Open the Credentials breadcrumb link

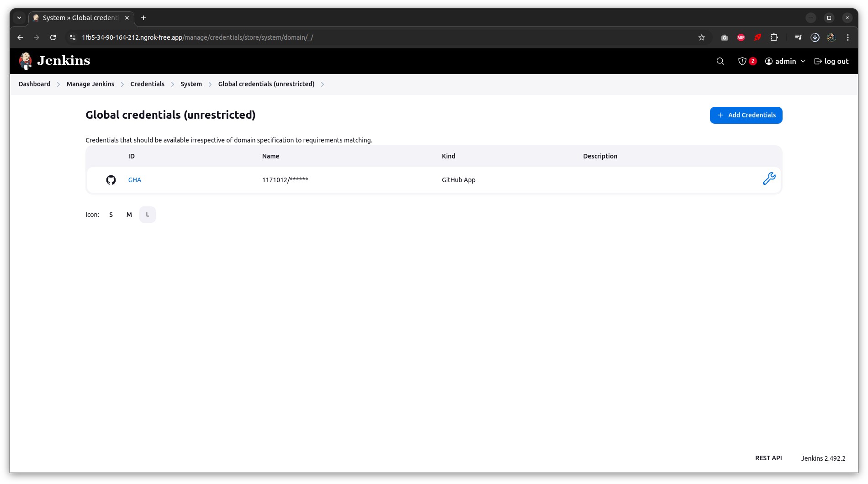point(147,84)
